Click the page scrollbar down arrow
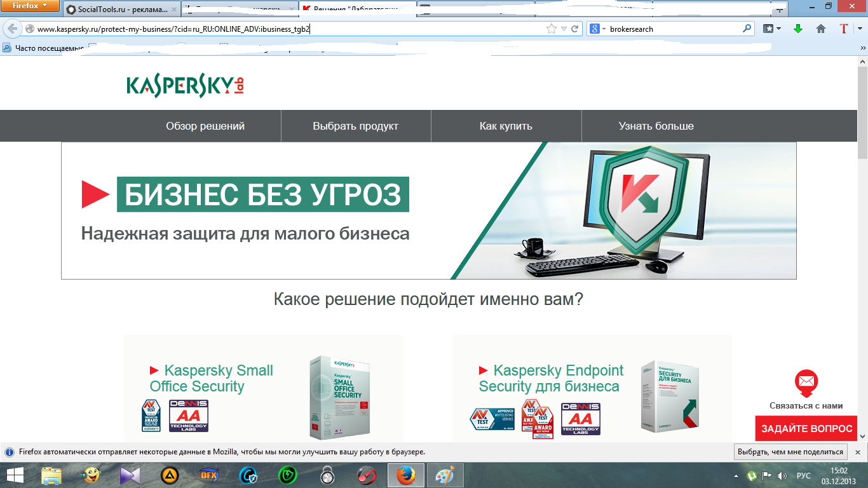Image resolution: width=868 pixels, height=488 pixels. point(862,437)
